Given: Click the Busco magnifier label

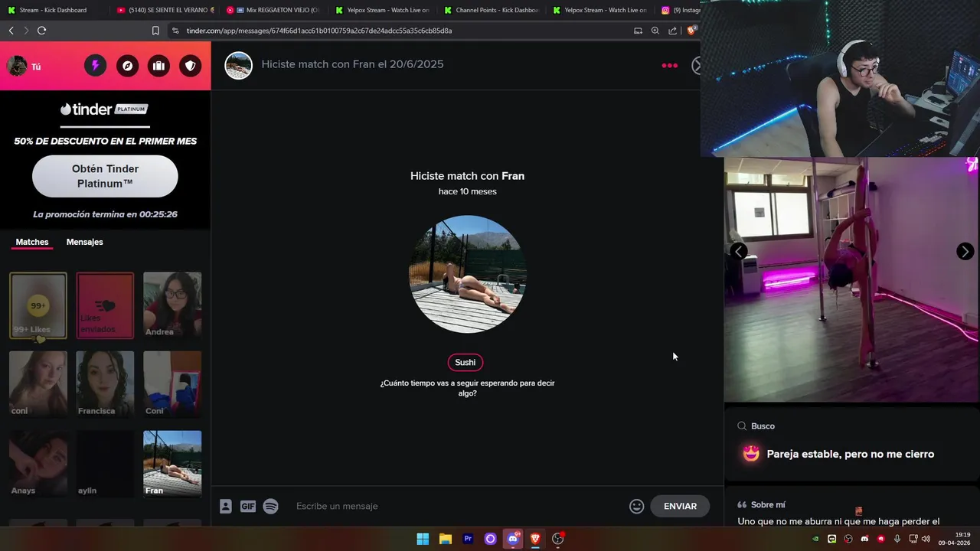Looking at the screenshot, I should [x=756, y=426].
